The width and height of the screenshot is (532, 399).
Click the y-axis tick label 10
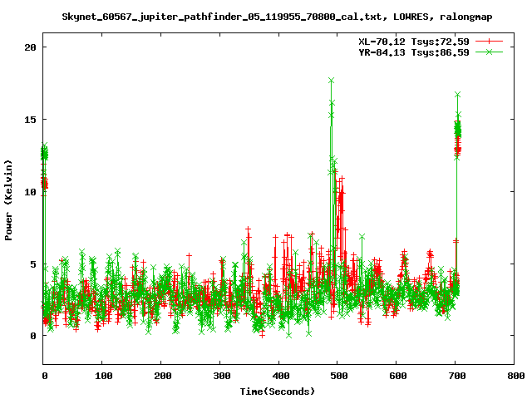30,192
